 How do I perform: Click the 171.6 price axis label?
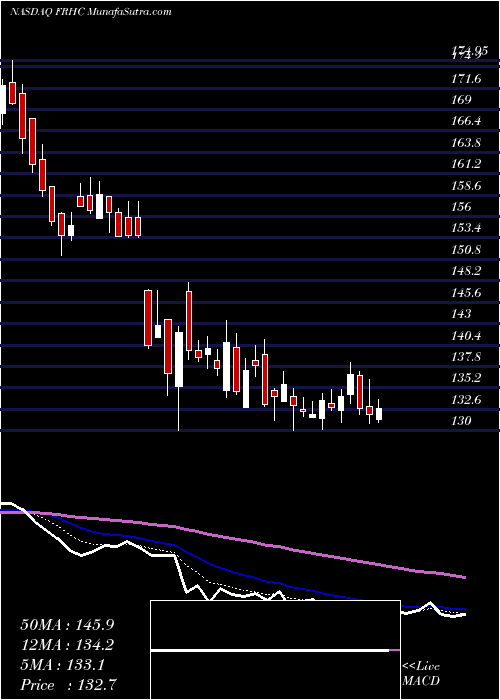pyautogui.click(x=466, y=79)
